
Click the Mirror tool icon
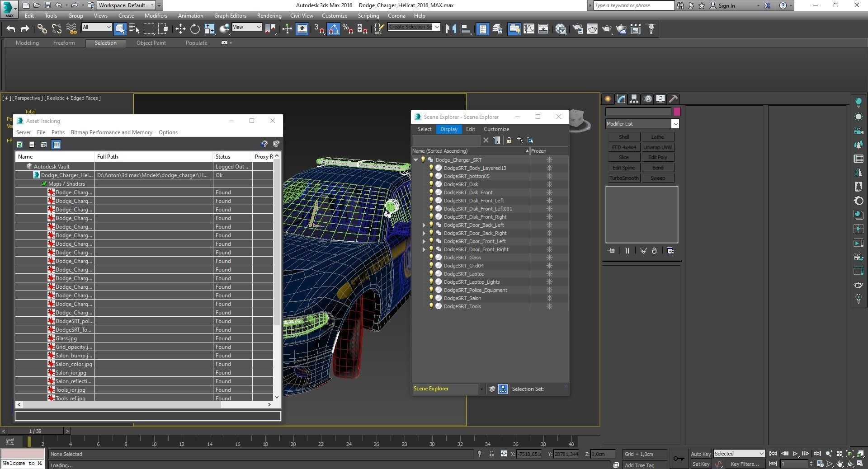(x=451, y=29)
